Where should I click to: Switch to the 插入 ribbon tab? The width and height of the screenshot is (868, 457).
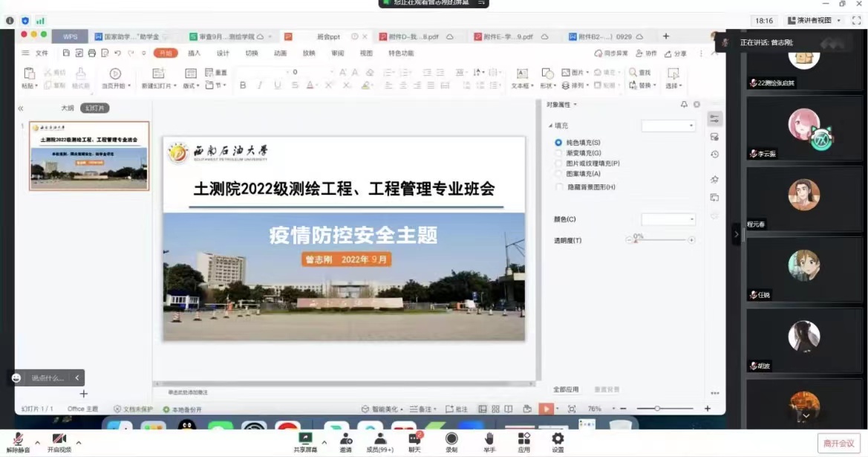(x=194, y=54)
